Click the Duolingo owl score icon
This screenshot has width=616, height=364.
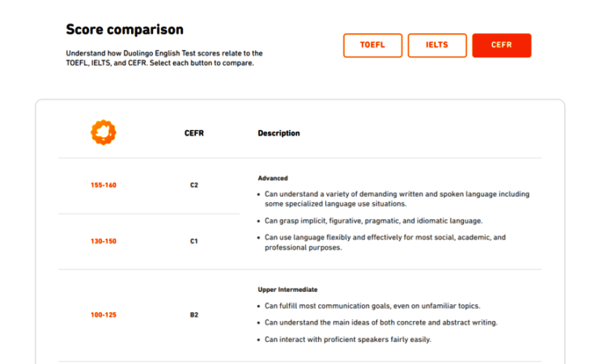(103, 133)
